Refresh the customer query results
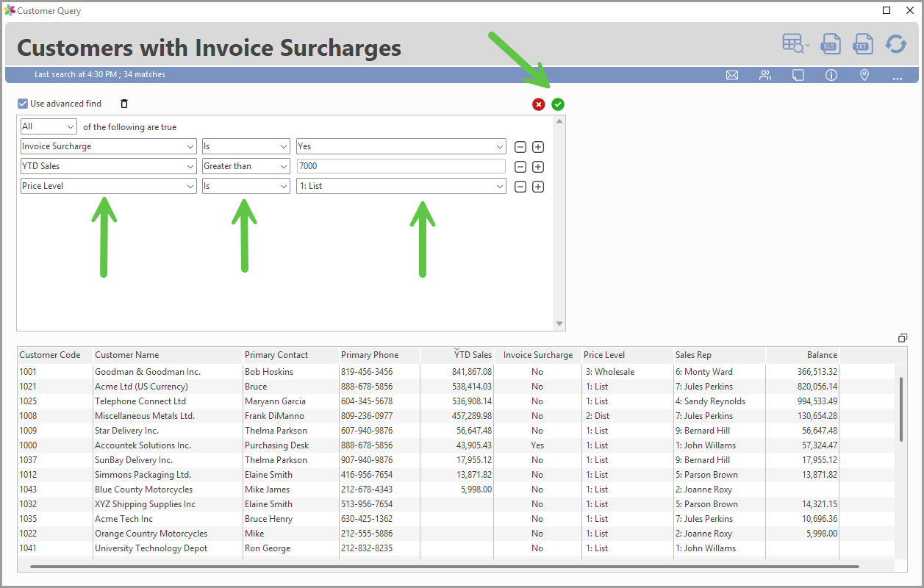924x588 pixels. (x=895, y=44)
